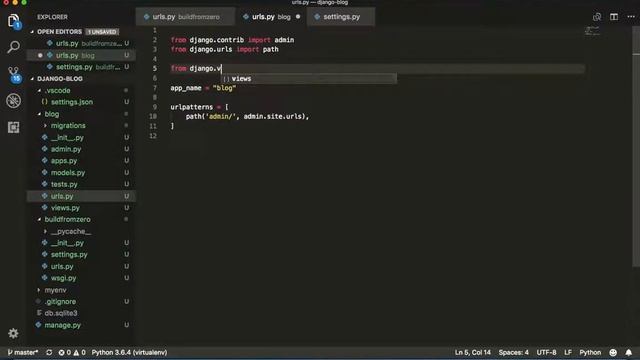Select Python 3.6.4 (virtualenv) interpreter
This screenshot has width=640, height=360.
pos(129,352)
